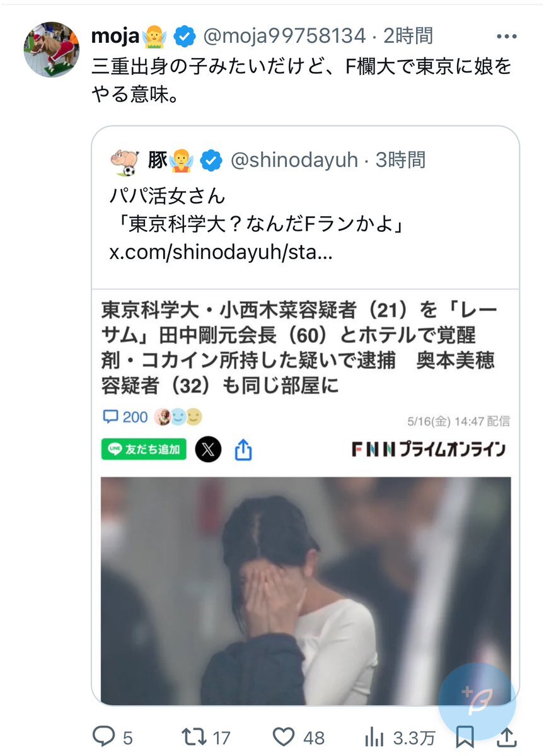Tap moja's blue verified badge
This screenshot has height=756, width=544.
(x=184, y=37)
